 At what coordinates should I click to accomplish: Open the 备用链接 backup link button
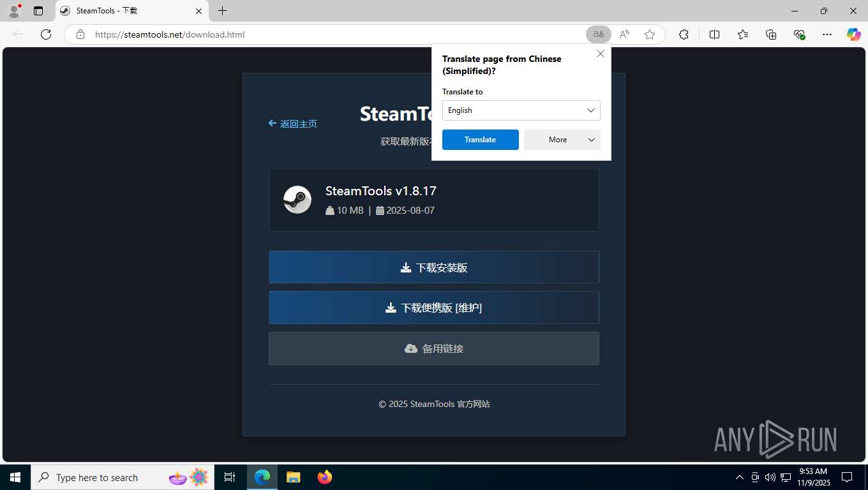(434, 348)
